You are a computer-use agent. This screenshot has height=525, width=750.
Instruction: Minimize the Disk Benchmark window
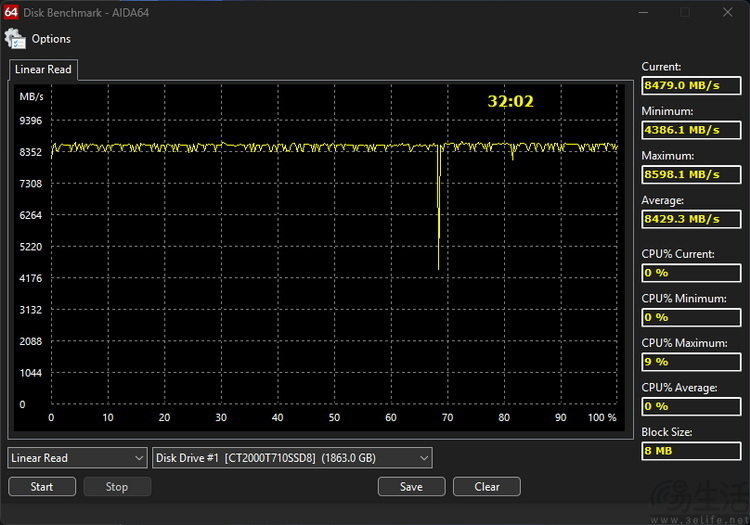642,12
